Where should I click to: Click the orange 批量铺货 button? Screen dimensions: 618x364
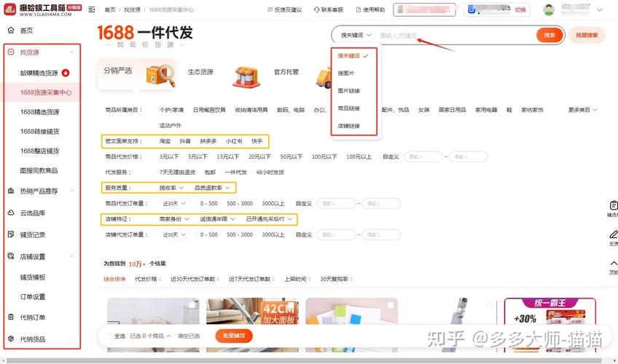click(234, 336)
